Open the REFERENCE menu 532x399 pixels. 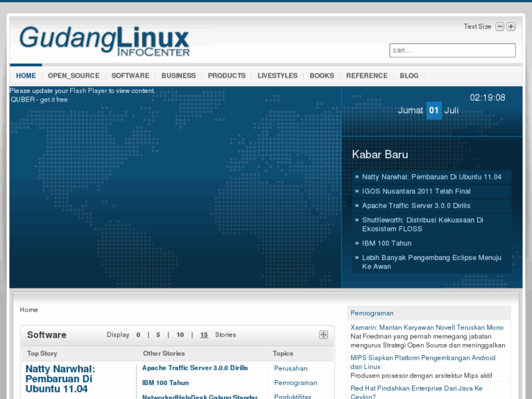(367, 75)
